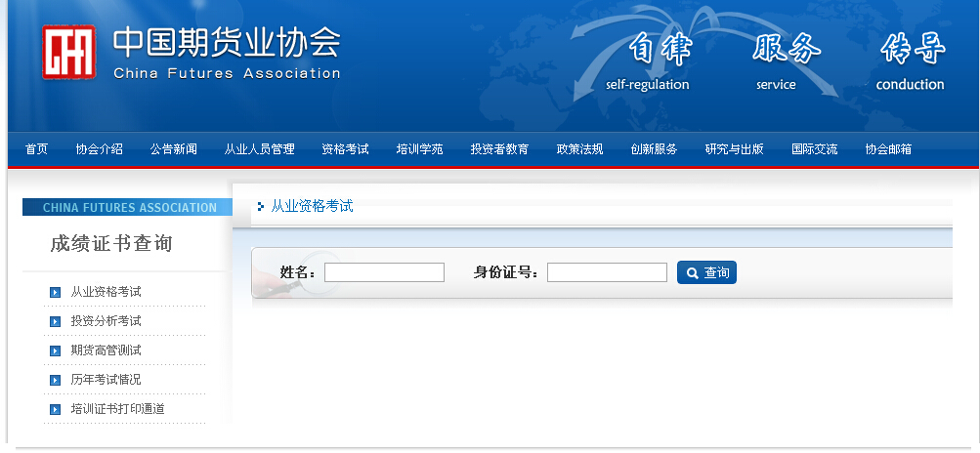Focus the 身份证号 ID number field
The image size is (980, 453).
pos(607,272)
